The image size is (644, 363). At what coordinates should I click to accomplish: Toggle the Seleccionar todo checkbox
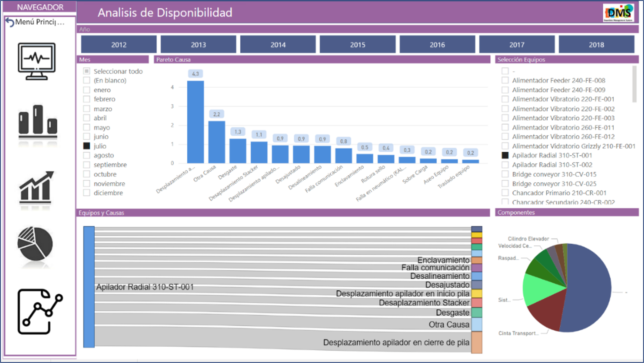[86, 71]
